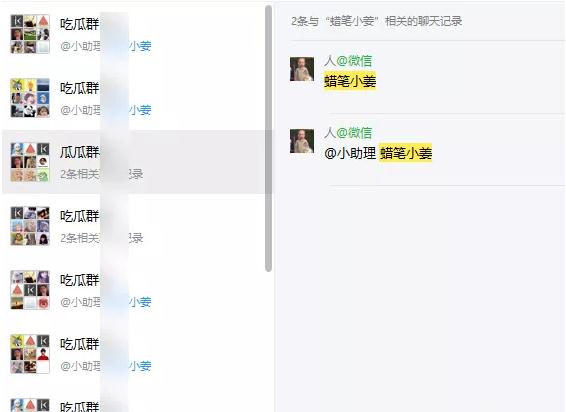Viewport: 566px width, 412px height.
Task: Click the fifth 吃瓜群 group avatar
Action: [x=30, y=290]
